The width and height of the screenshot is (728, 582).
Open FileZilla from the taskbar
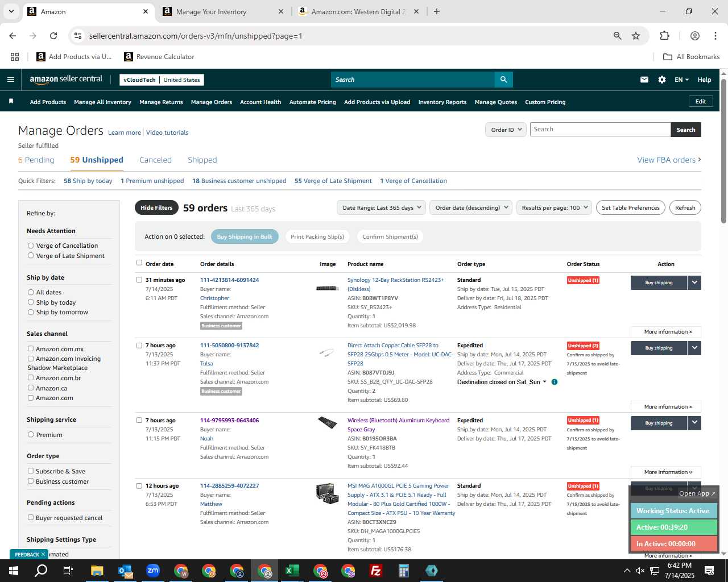point(375,571)
